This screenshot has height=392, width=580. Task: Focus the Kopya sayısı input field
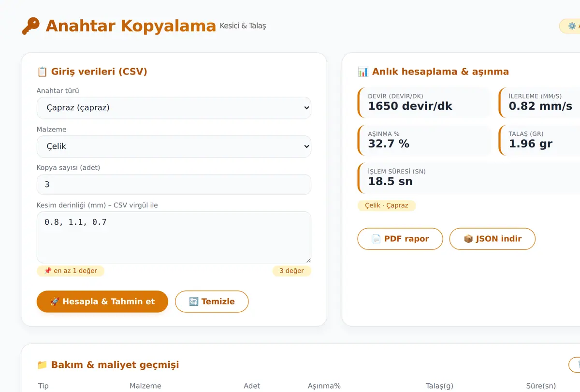pyautogui.click(x=174, y=185)
